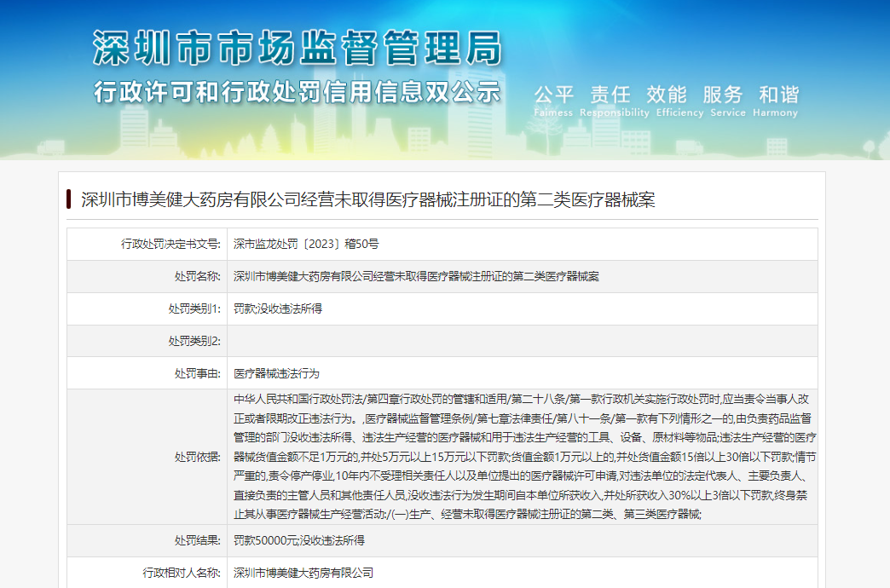
Task: Select the 处罚名称 label cell
Action: point(147,276)
